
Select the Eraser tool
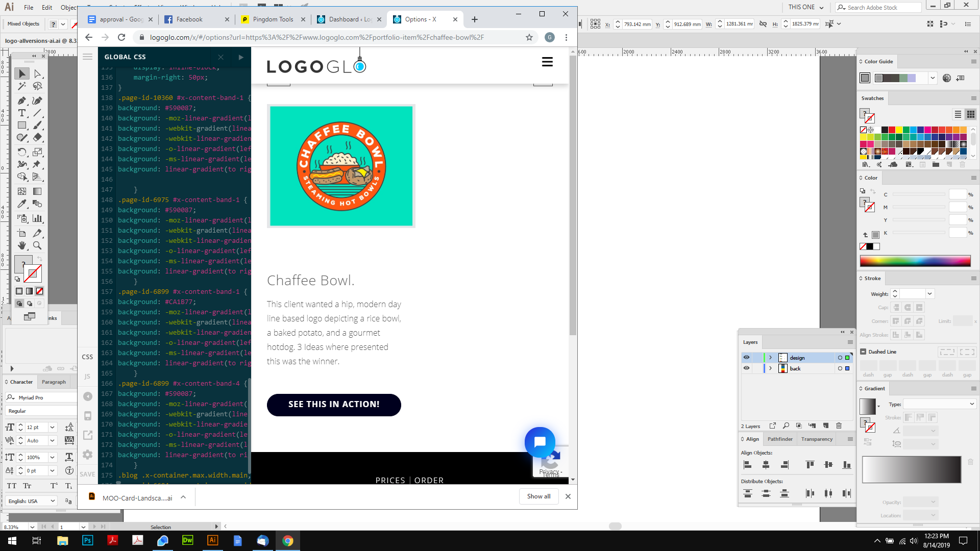point(37,138)
